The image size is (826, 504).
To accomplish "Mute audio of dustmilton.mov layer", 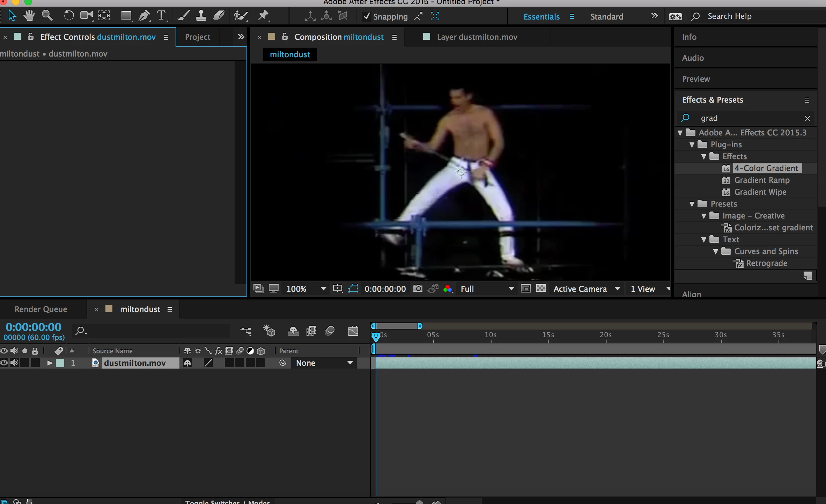I will (14, 363).
